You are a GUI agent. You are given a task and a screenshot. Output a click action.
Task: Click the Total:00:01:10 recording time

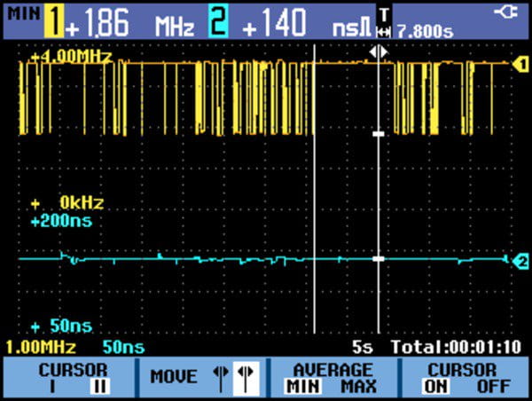click(456, 348)
